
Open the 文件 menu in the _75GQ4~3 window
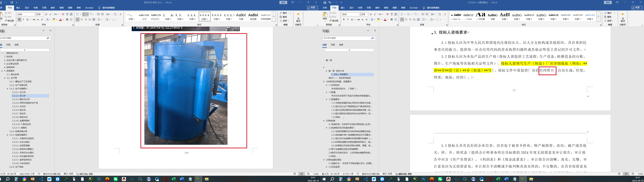[x=325, y=8]
